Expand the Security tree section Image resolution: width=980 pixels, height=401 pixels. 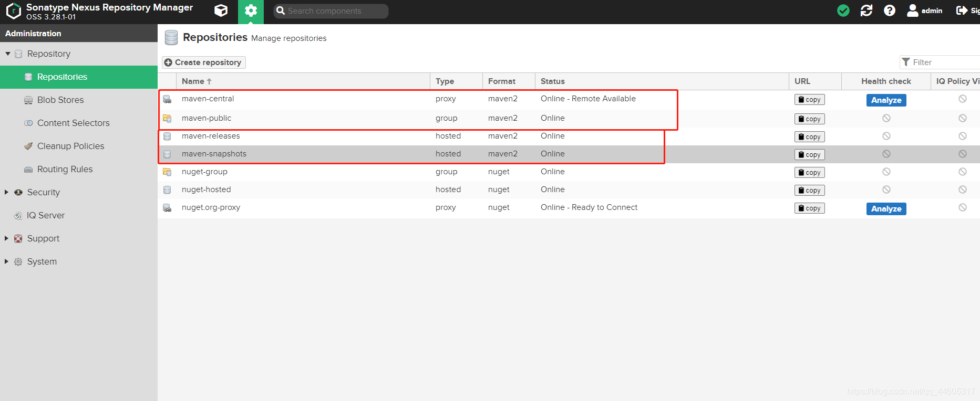coord(7,192)
